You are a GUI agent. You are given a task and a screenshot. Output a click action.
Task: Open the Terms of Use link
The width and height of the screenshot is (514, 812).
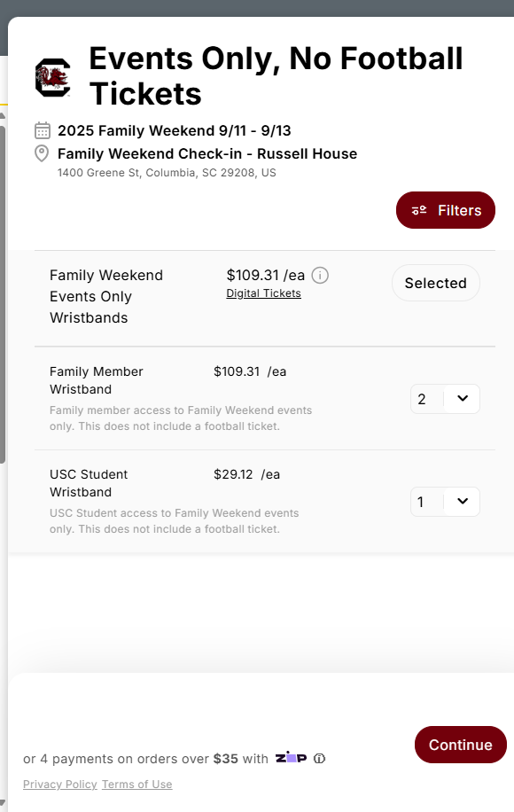[x=137, y=784]
